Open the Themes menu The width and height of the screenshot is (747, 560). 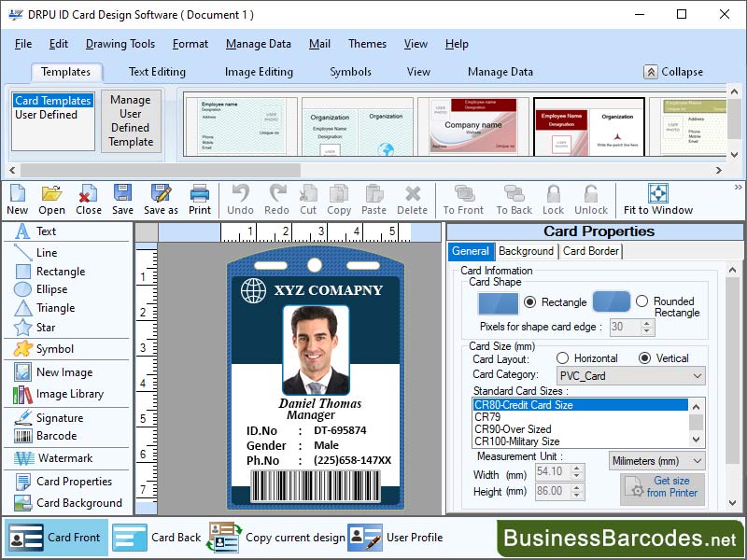[367, 43]
